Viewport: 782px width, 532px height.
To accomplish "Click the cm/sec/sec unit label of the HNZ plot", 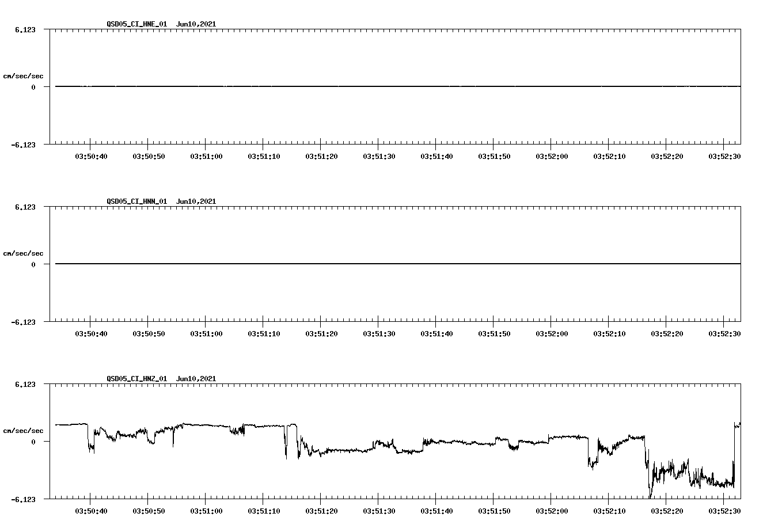I will tap(24, 431).
